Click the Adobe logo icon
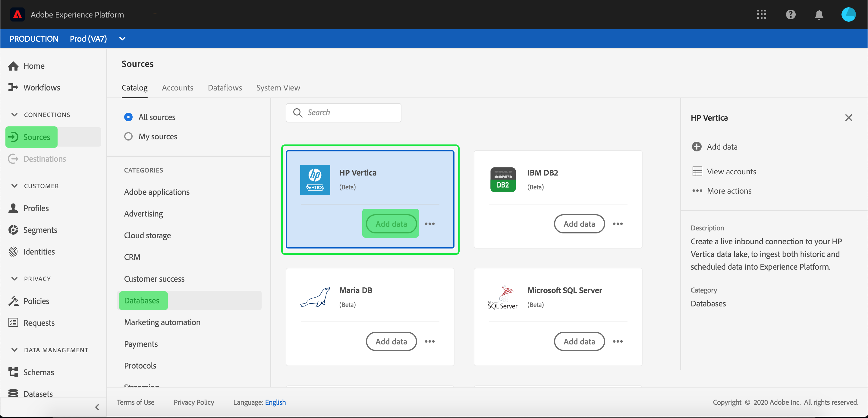This screenshot has height=418, width=868. [17, 14]
